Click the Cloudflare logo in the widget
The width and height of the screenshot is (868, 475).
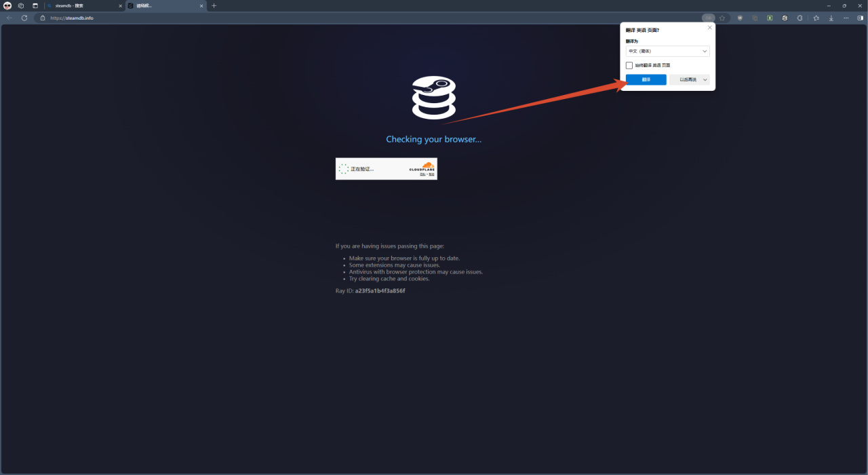point(422,167)
